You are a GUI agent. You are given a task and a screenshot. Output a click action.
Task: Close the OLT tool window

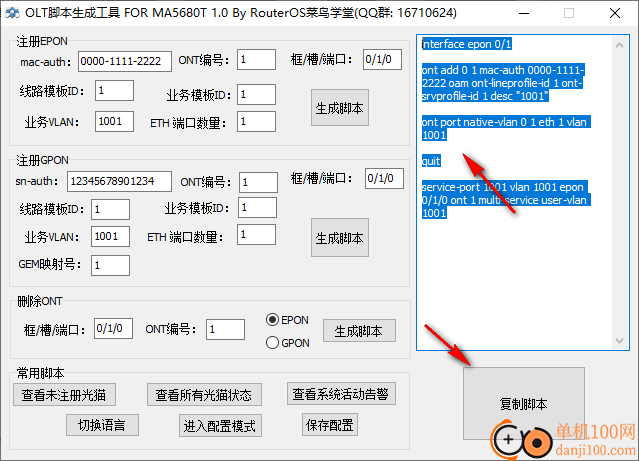click(x=615, y=13)
